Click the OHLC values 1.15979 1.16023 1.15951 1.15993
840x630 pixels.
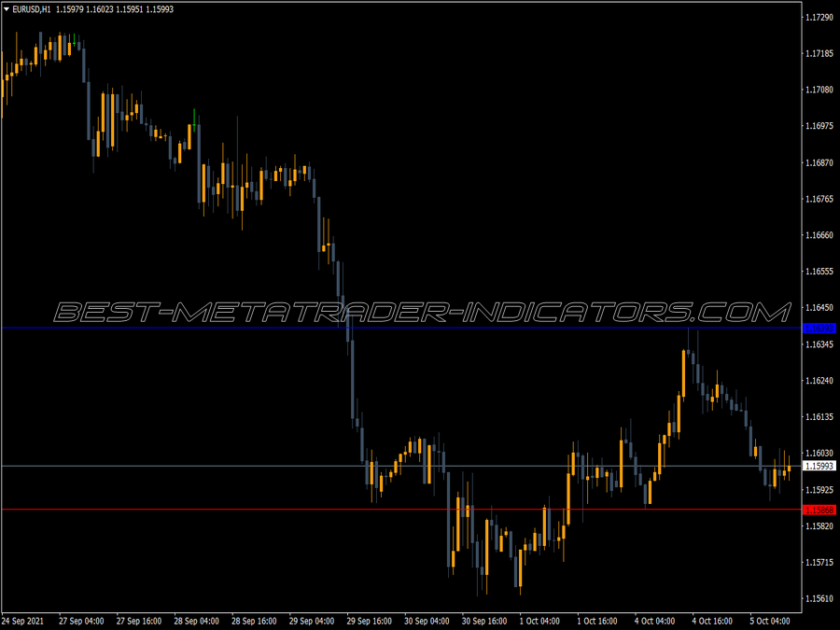pyautogui.click(x=115, y=9)
